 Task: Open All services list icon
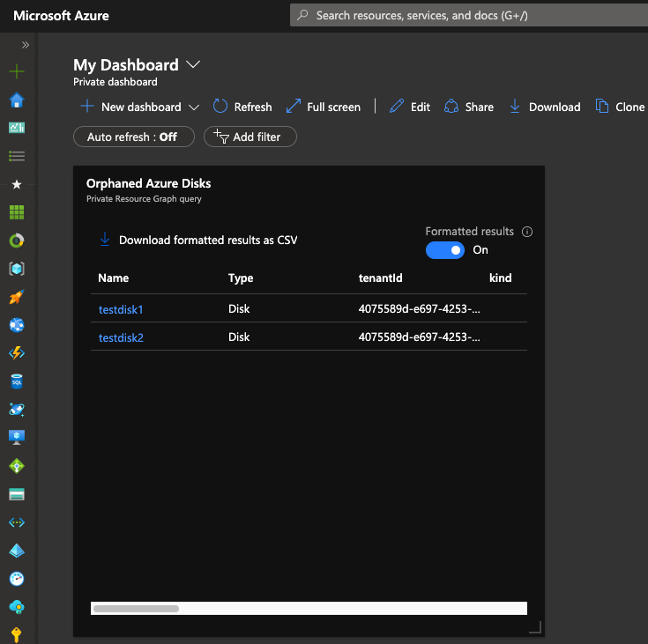tap(17, 156)
